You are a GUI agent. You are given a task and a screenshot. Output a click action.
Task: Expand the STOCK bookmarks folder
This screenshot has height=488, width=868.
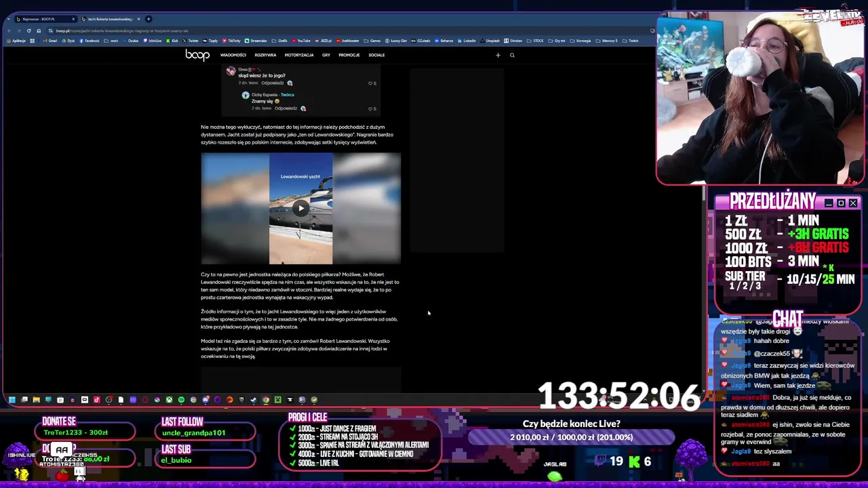[x=535, y=41]
